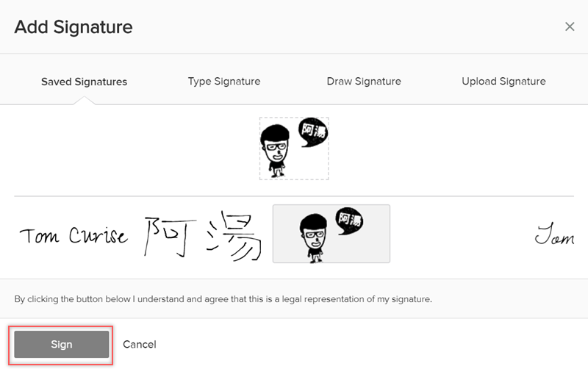This screenshot has width=588, height=369.
Task: Pick the handwritten Chinese characters signature
Action: [x=203, y=237]
